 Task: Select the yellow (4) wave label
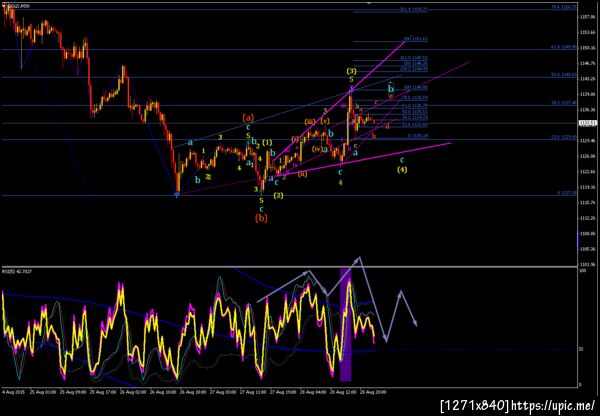coord(402,170)
